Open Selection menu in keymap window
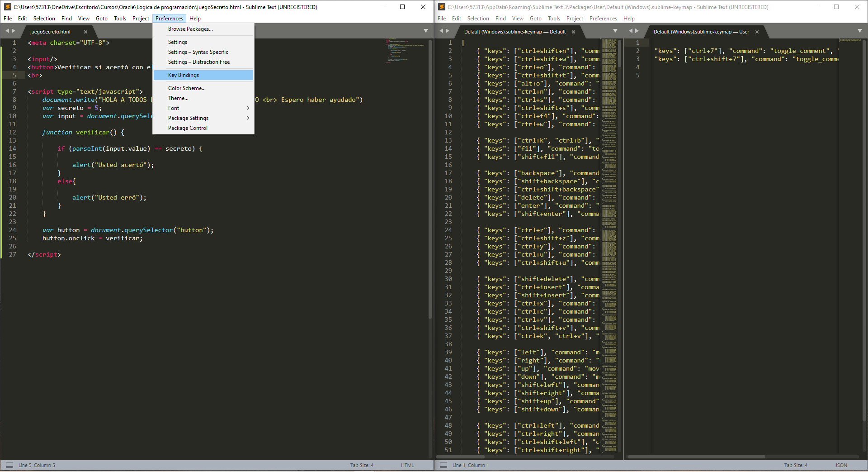The width and height of the screenshot is (868, 472). click(478, 19)
